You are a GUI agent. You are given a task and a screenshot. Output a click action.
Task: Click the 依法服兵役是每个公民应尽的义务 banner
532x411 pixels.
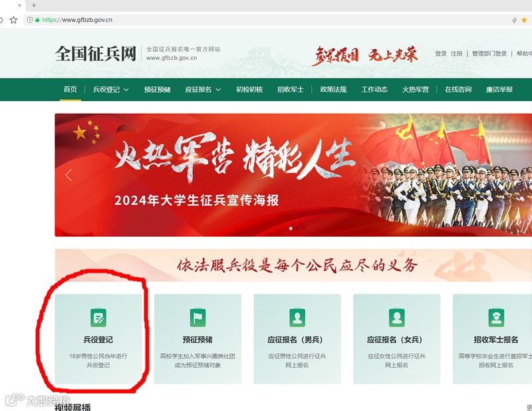coord(293,265)
